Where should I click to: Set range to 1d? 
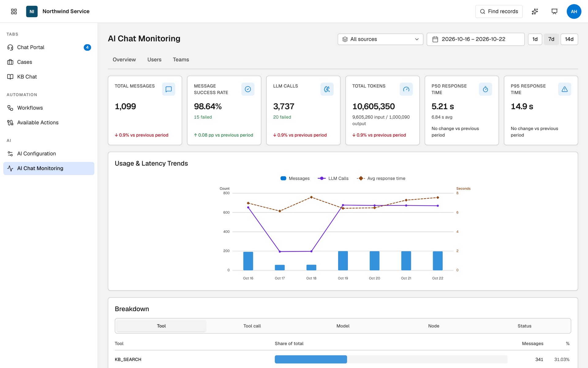point(535,39)
